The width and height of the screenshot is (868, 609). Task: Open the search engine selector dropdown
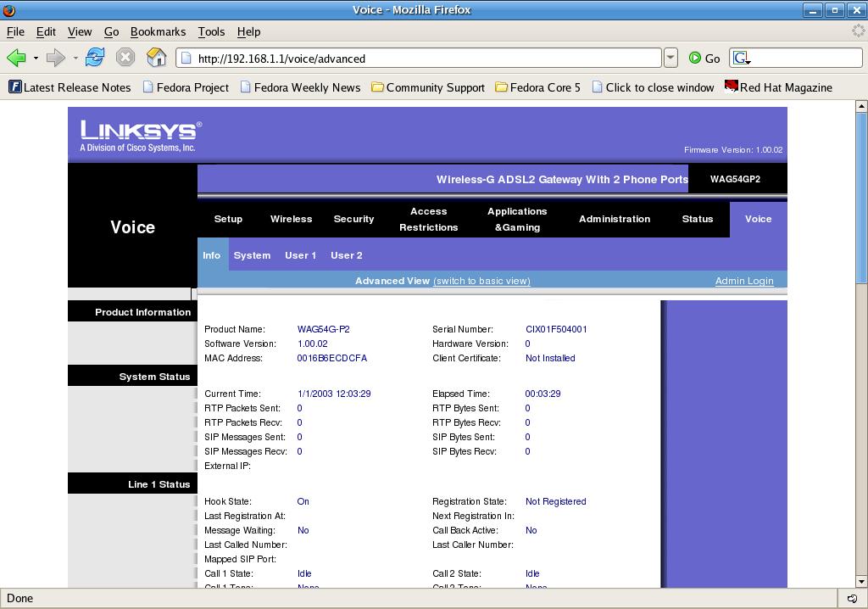[x=743, y=59]
